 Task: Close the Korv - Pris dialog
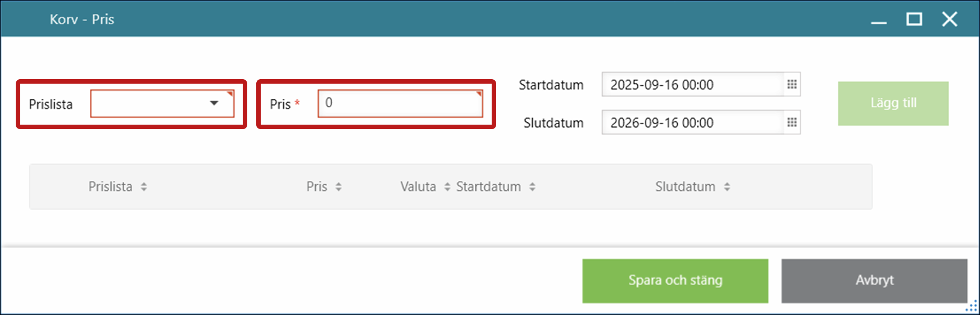tap(950, 20)
